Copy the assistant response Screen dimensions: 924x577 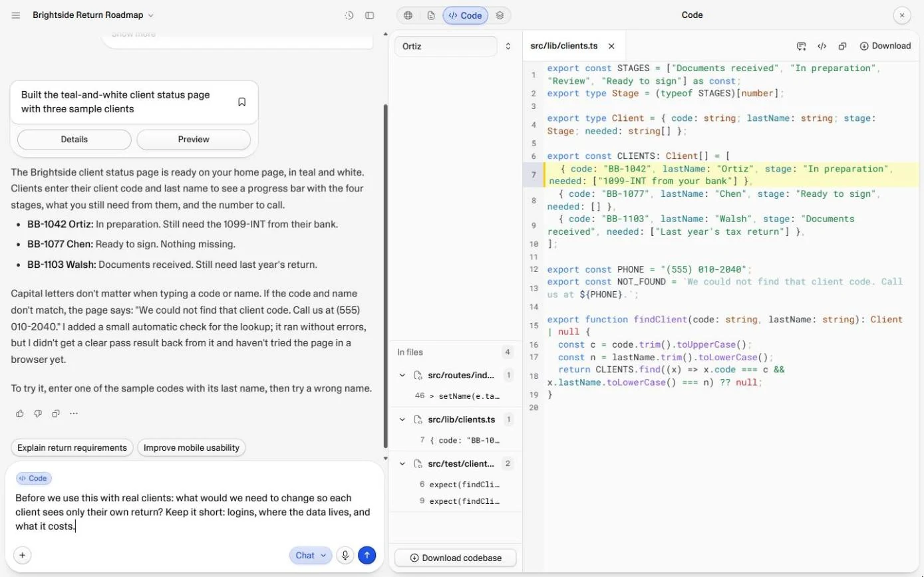point(56,413)
